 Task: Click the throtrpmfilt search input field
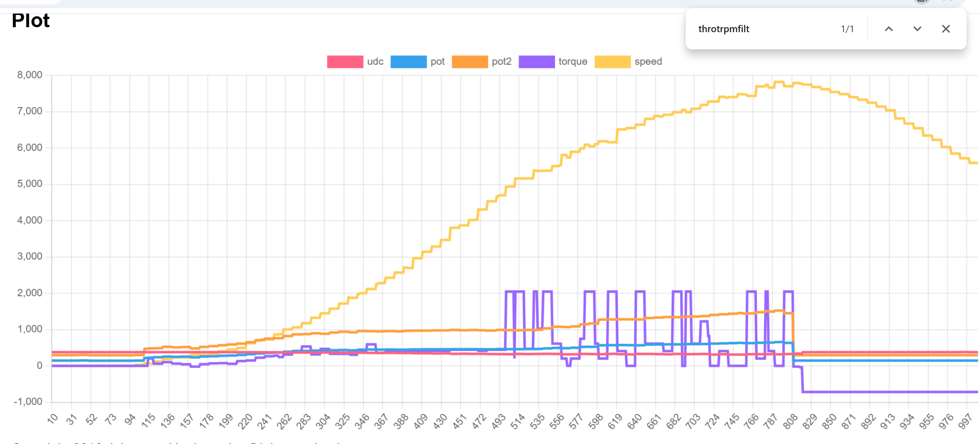[x=762, y=29]
